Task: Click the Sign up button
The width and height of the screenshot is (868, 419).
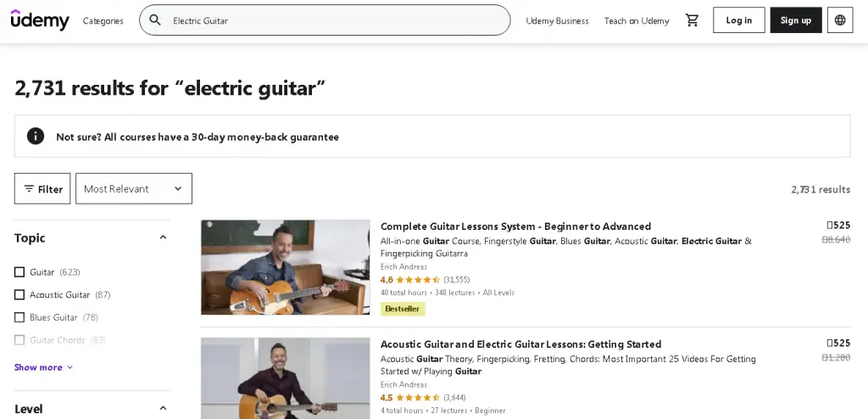Action: tap(795, 20)
